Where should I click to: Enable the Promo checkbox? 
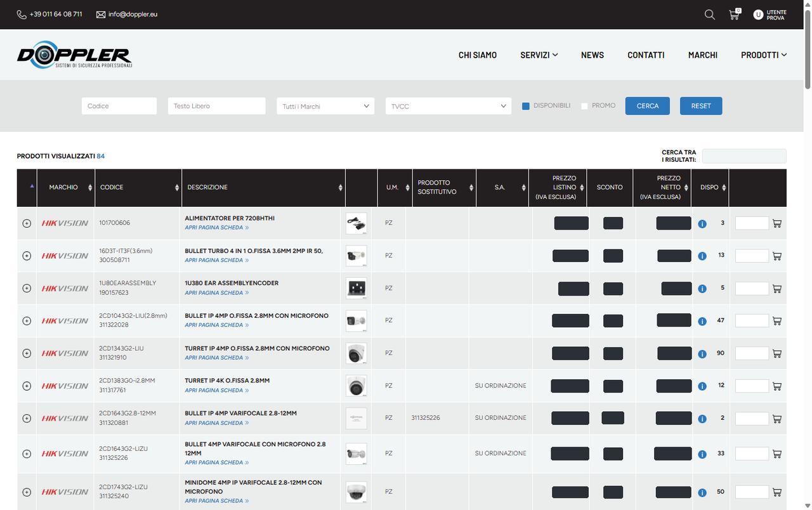coord(584,106)
